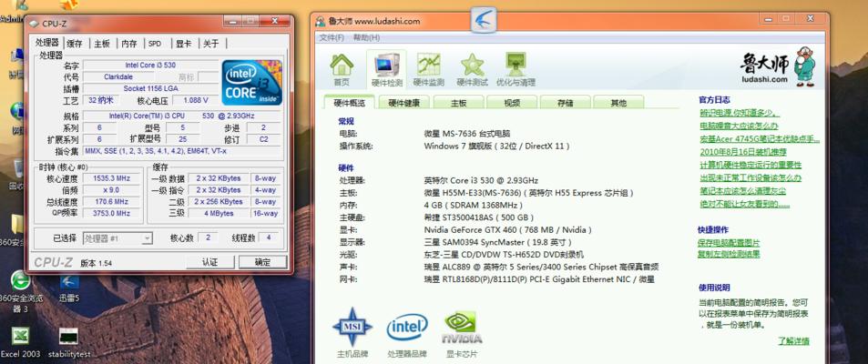The height and width of the screenshot is (364, 868).
Task: Open the 计算机硬件稳定运行的重要性 link
Action: 751,165
